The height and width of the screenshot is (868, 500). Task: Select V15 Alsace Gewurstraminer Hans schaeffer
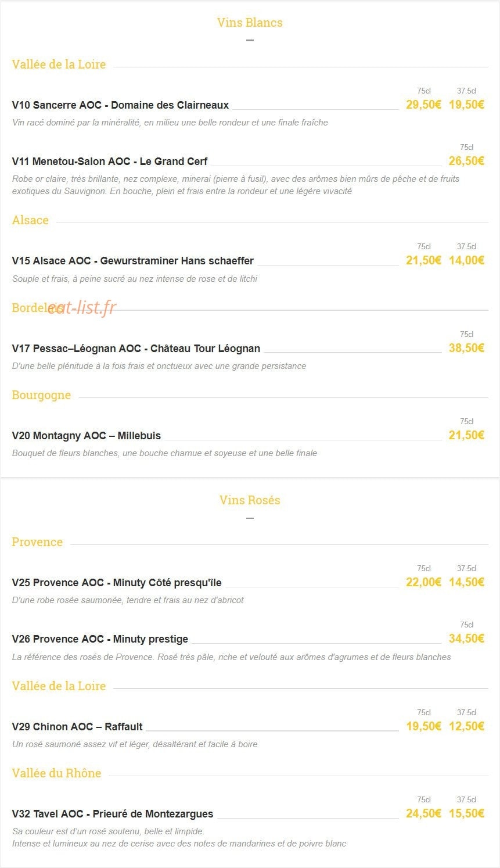pos(133,261)
